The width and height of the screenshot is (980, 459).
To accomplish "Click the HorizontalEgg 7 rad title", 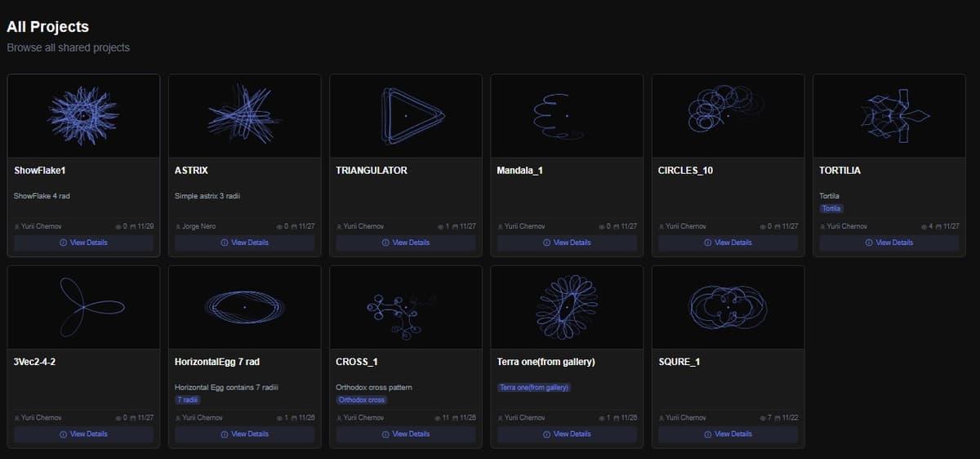I will pos(217,362).
